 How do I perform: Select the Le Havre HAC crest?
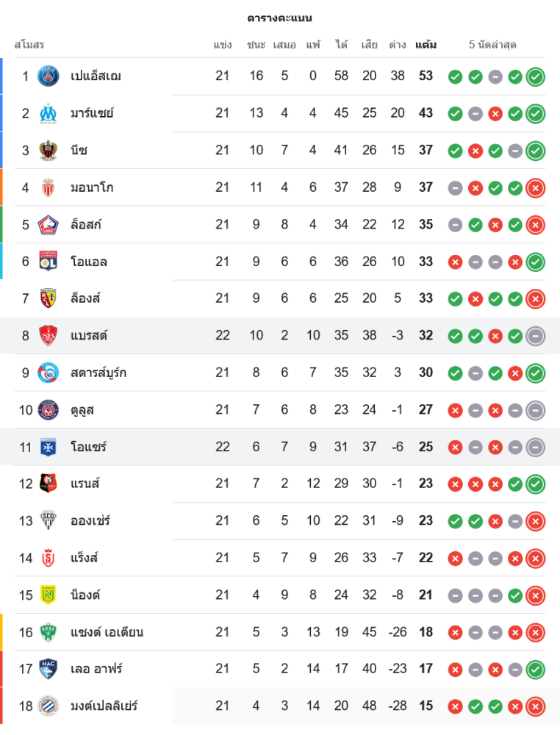point(49,669)
